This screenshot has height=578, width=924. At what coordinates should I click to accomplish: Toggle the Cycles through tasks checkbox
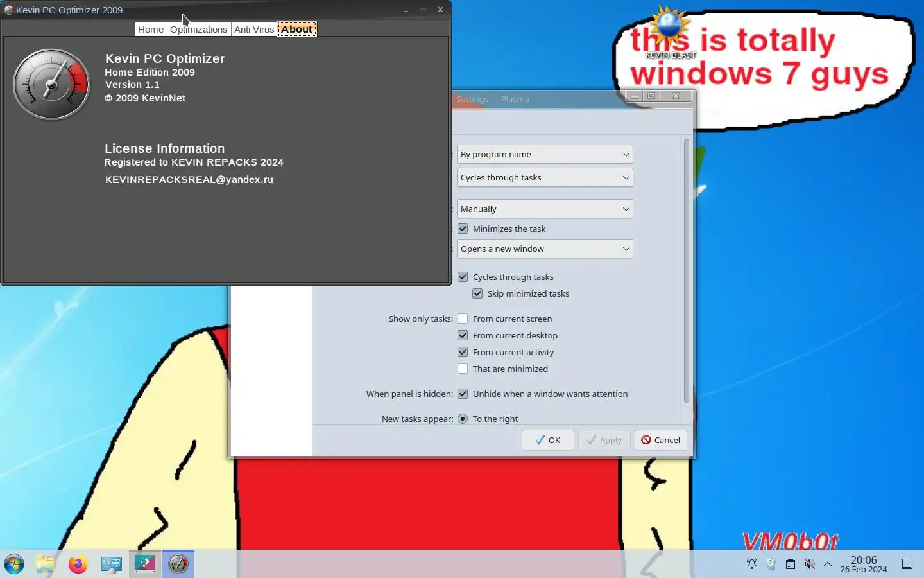463,277
